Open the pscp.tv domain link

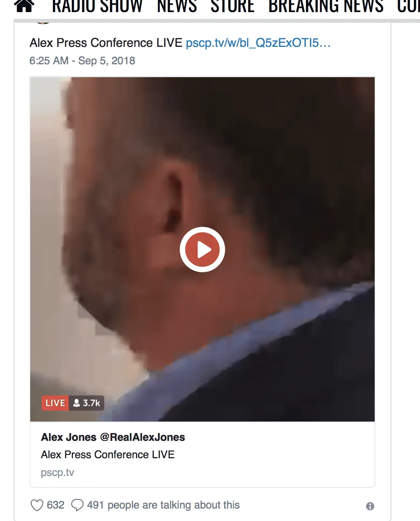coord(57,473)
